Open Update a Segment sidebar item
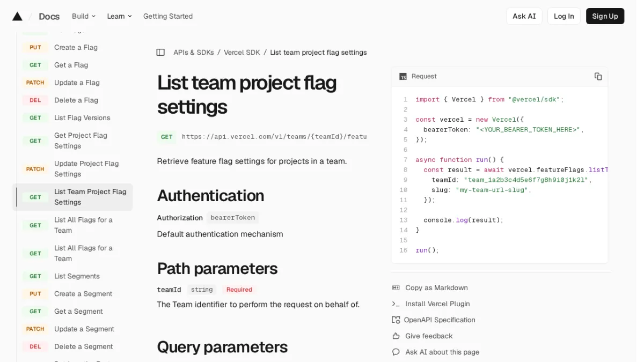This screenshot has height=362, width=644. coord(72,329)
